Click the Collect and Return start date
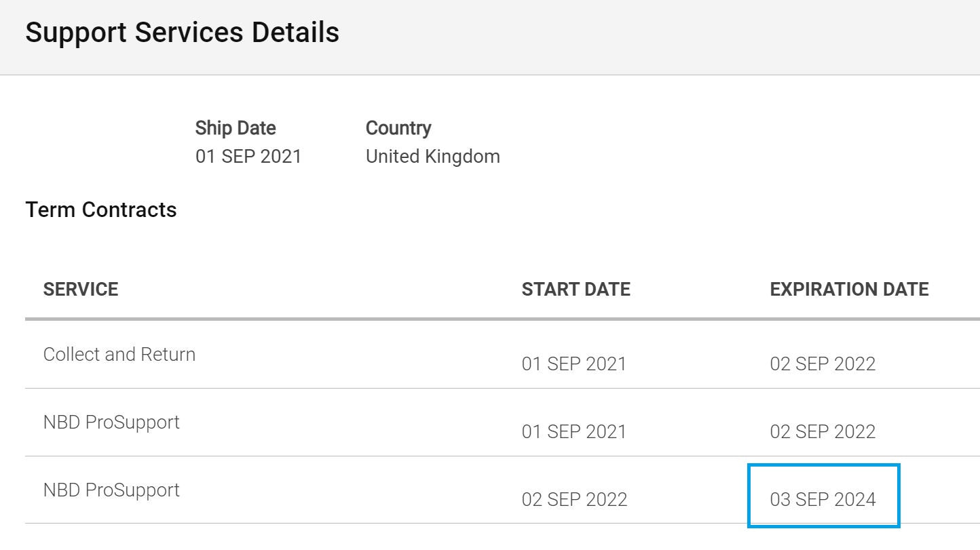980x550 pixels. (574, 364)
